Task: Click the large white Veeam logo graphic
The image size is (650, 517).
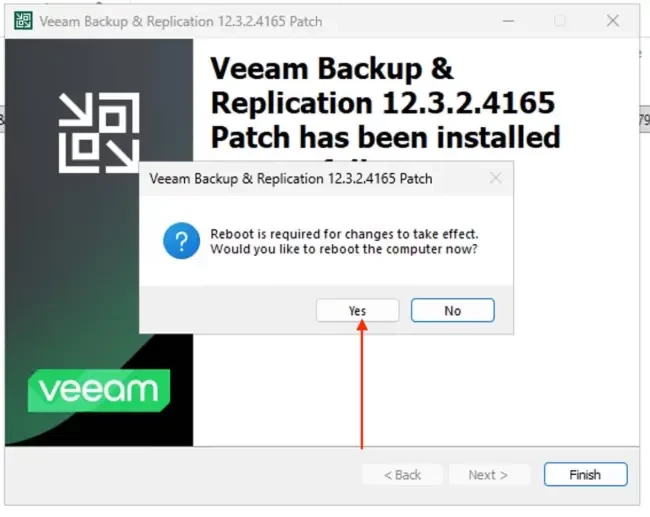Action: [99, 133]
